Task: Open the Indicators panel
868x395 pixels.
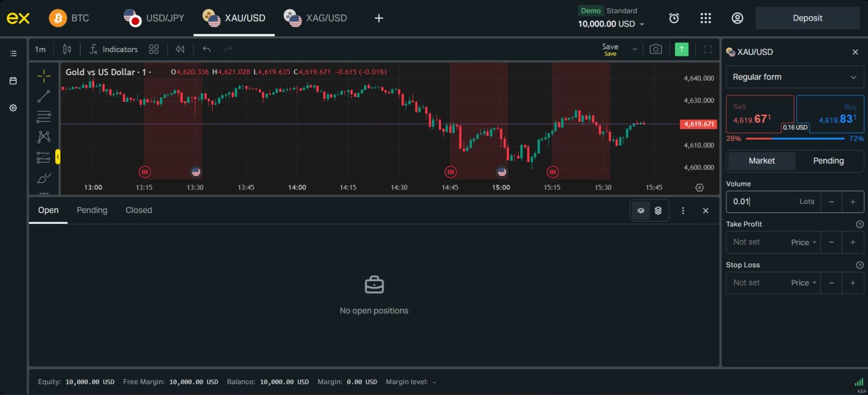Action: [114, 49]
